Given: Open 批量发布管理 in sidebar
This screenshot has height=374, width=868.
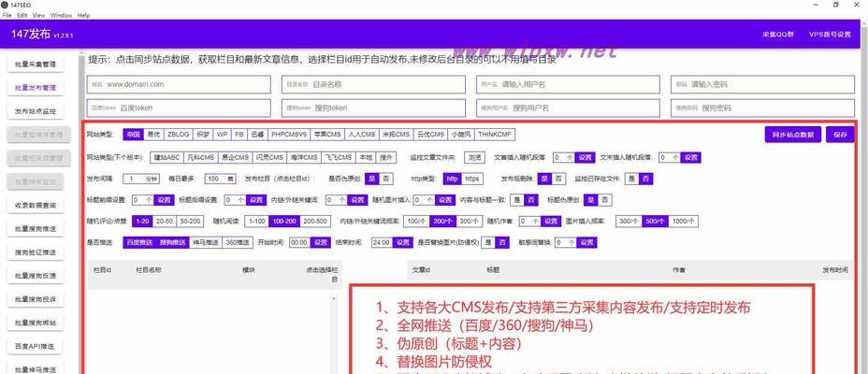Looking at the screenshot, I should 36,87.
